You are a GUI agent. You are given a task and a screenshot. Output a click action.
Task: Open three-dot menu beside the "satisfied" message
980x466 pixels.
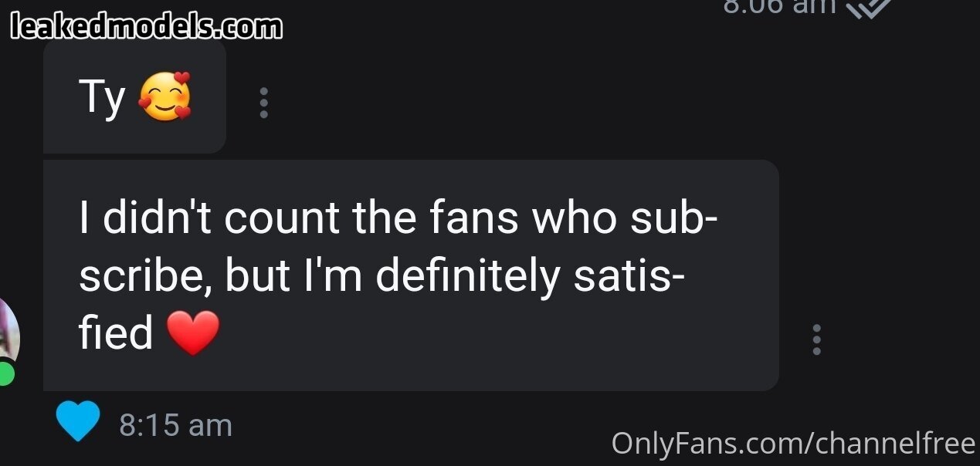click(816, 339)
